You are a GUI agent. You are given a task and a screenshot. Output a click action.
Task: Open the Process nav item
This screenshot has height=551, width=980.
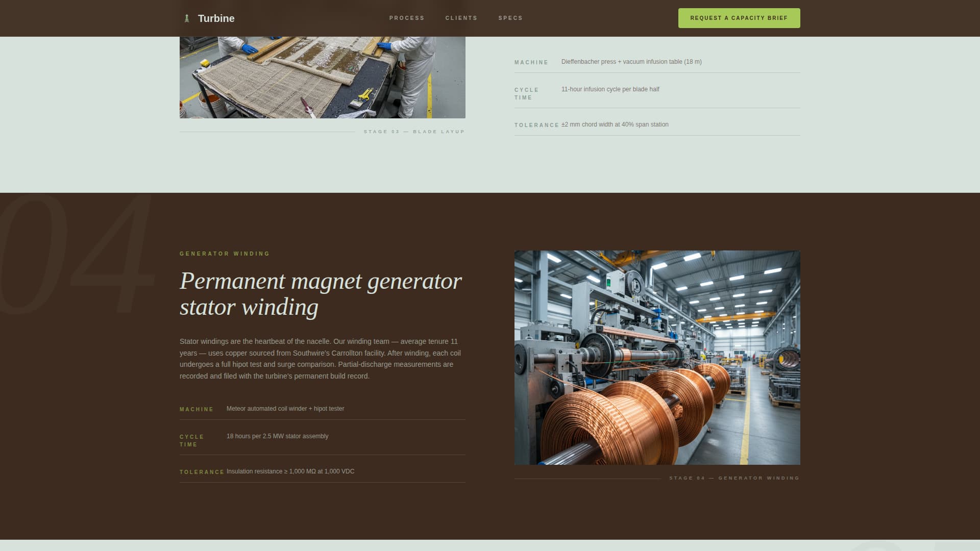coord(407,18)
